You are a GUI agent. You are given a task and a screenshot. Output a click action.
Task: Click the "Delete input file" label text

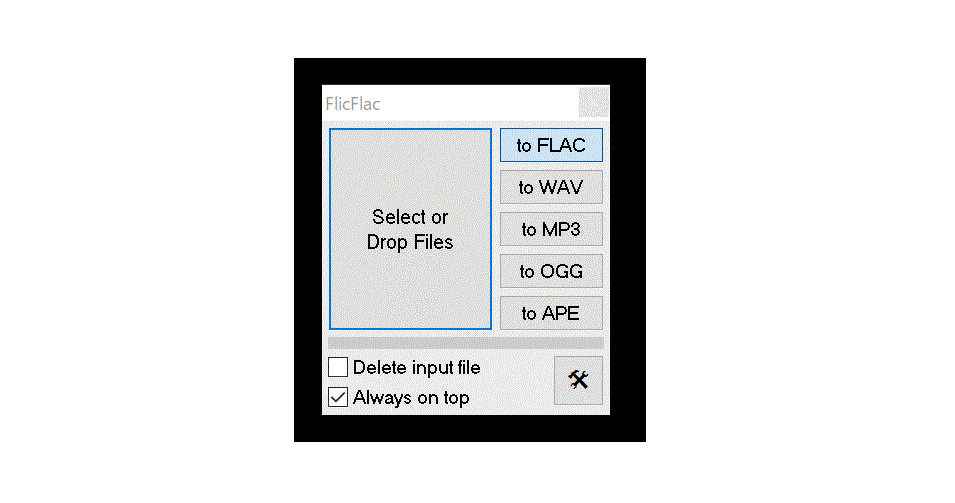tap(417, 368)
